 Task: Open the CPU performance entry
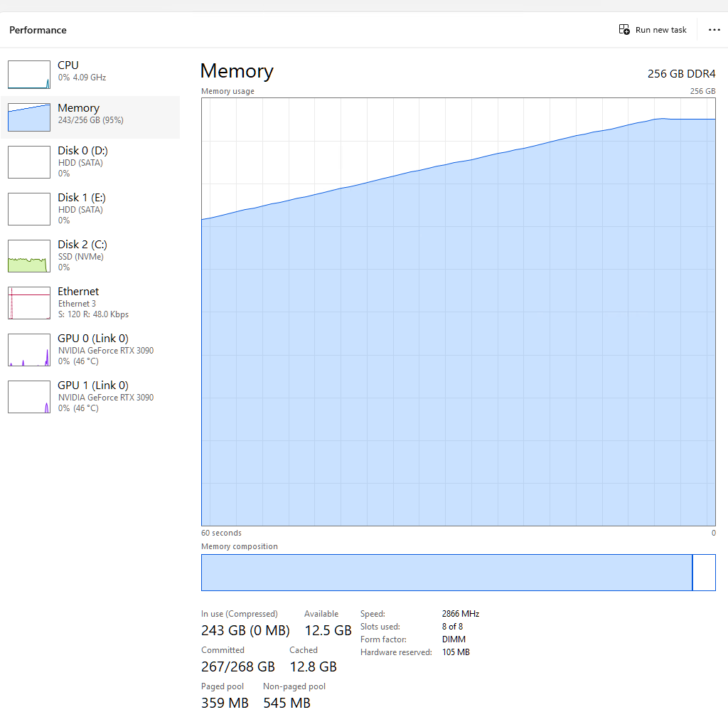point(90,74)
